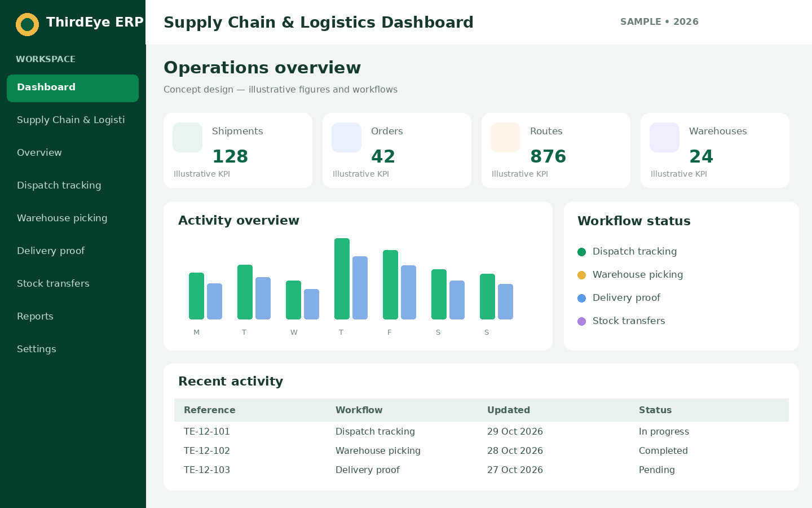Click the yellow Warehouse picking status dot
This screenshot has height=508, width=812.
[x=581, y=275]
